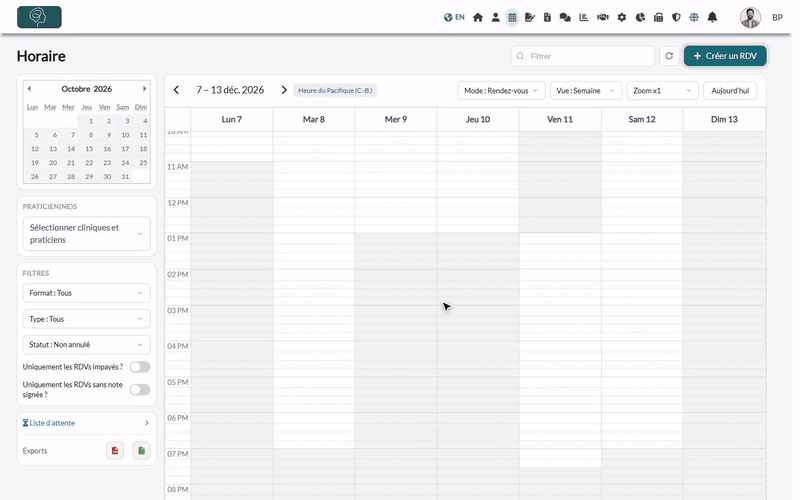Go to the previous week with the left chevron
Screen dimensions: 800x500
[177, 90]
